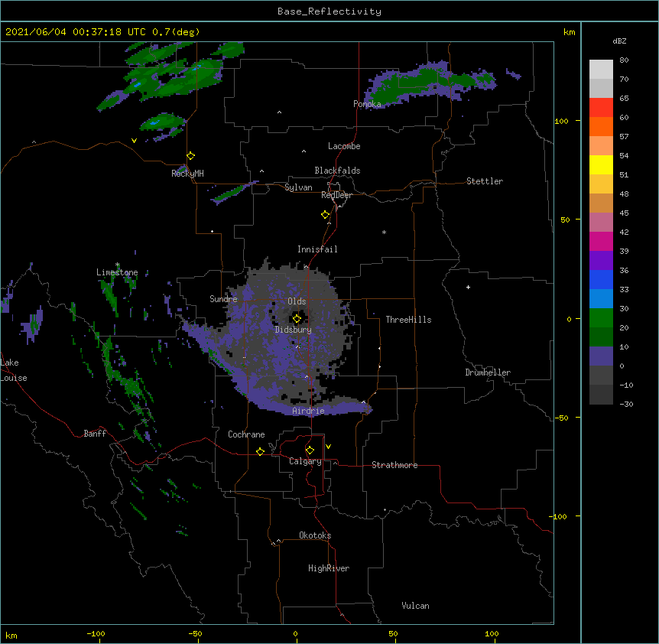
Task: Click the Sundre city label
Action: tap(223, 299)
